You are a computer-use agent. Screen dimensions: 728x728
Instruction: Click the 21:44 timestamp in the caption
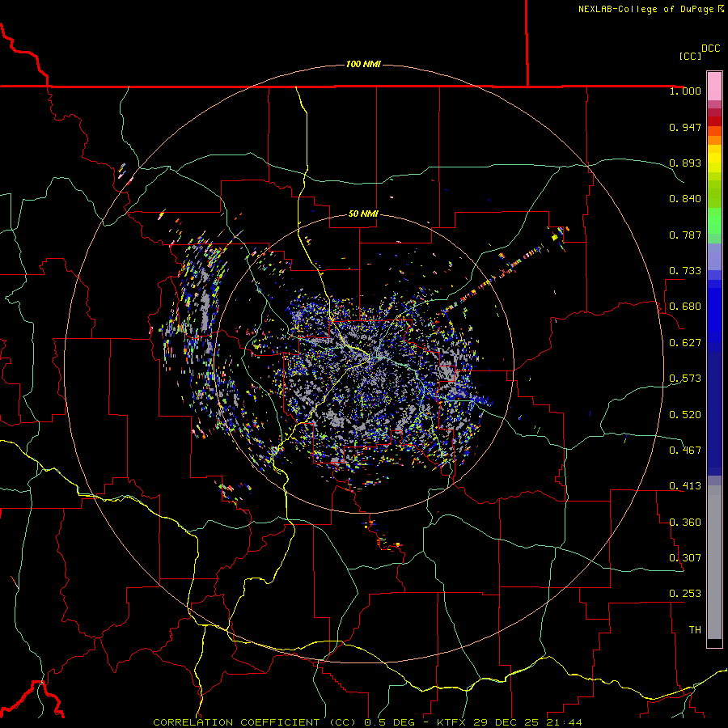564,722
